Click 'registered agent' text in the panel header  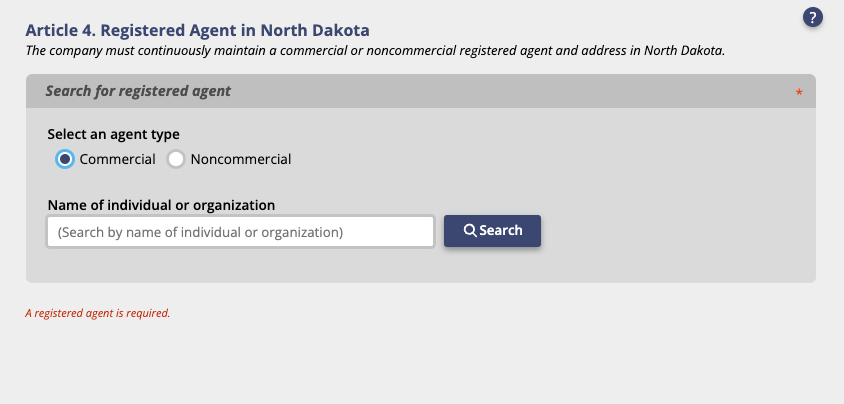[174, 91]
